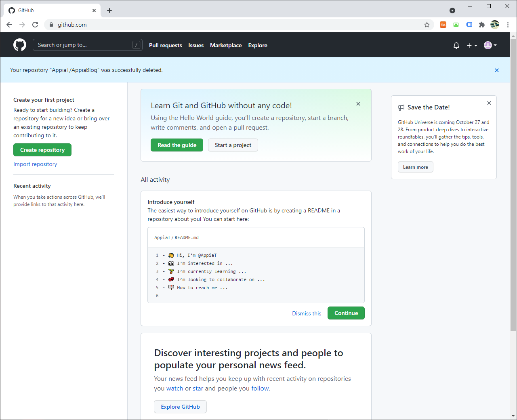Screen dimensions: 517x420
Task: Open the follow link
Action: (260, 388)
